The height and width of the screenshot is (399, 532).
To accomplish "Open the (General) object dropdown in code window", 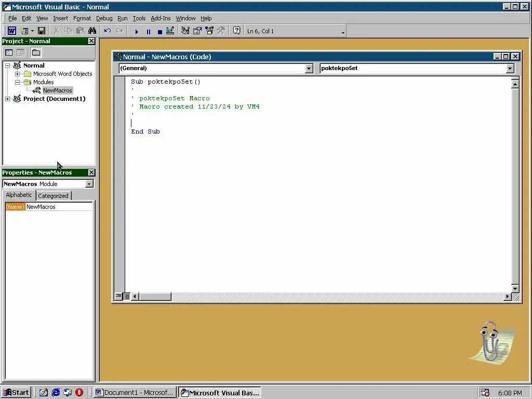I will [x=309, y=69].
